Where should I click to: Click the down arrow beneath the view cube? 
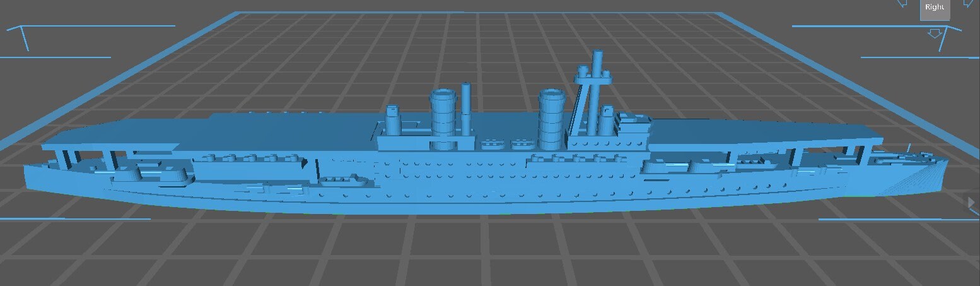935,33
